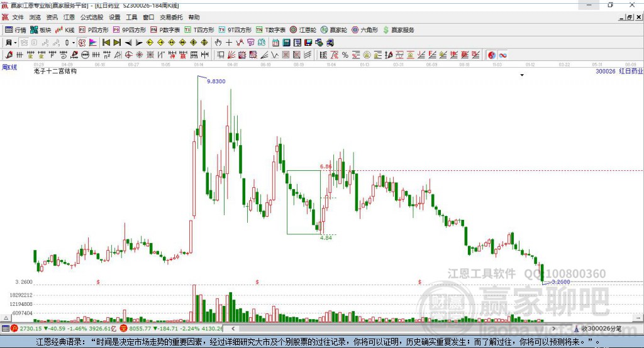Select the pencil drawing tool
This screenshot has width=644, height=348.
[9, 55]
